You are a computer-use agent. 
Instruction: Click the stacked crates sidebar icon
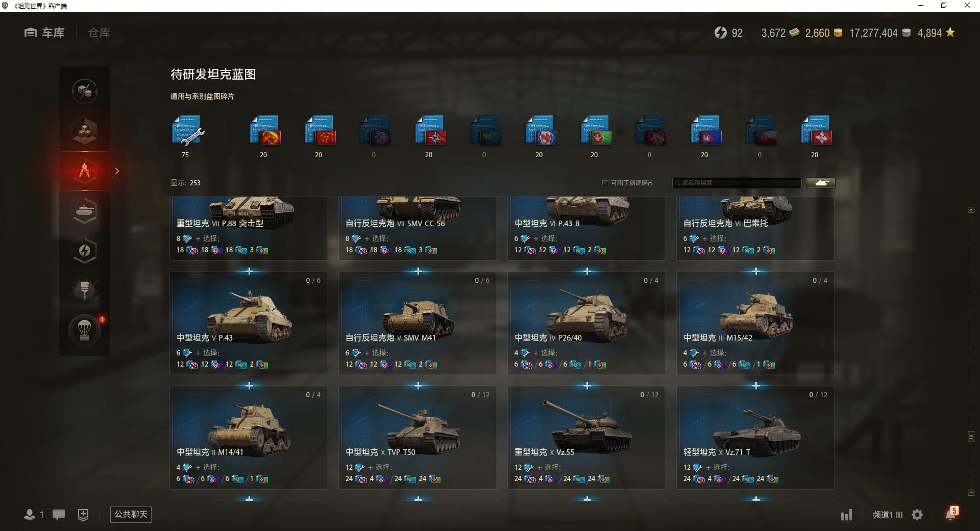pos(85,131)
